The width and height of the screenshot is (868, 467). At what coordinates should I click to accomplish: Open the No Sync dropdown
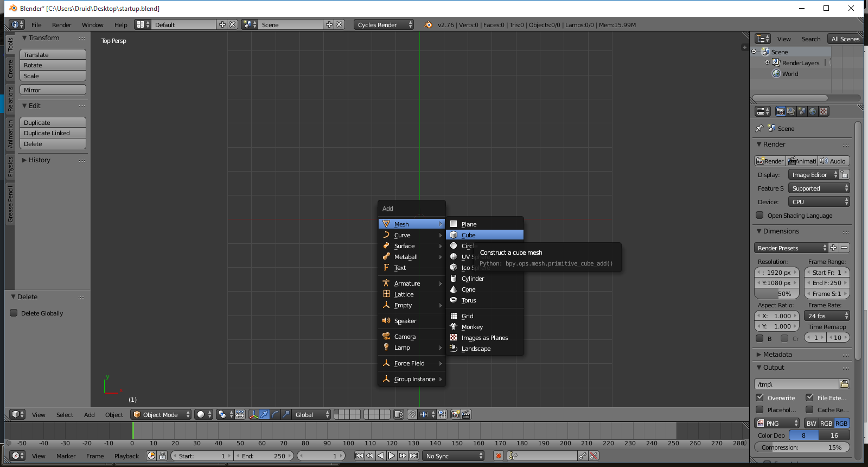coord(453,456)
